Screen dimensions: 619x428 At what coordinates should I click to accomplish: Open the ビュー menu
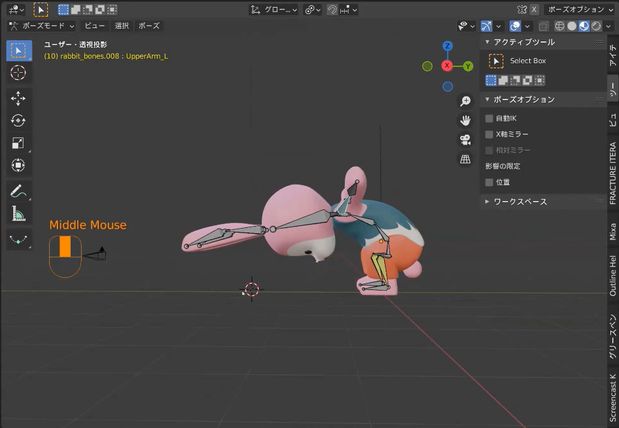click(x=94, y=26)
